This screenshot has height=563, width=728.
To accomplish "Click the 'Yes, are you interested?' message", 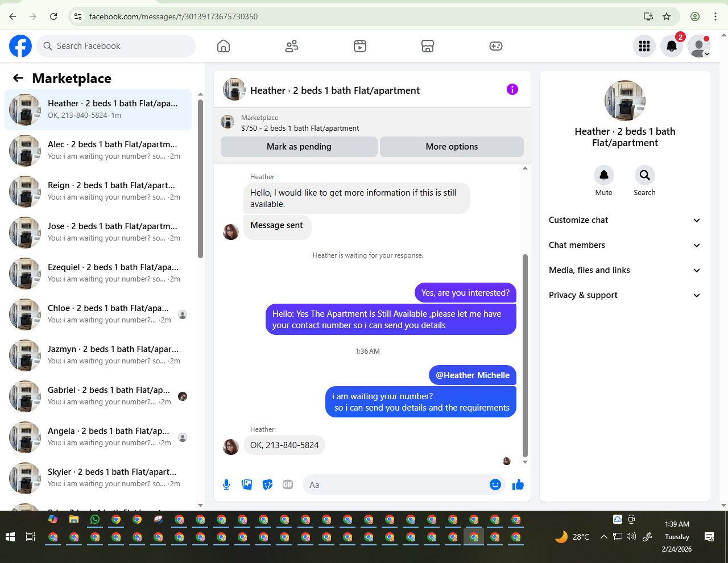I will pyautogui.click(x=465, y=293).
